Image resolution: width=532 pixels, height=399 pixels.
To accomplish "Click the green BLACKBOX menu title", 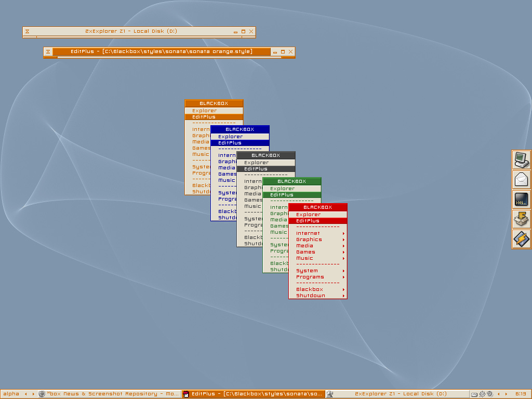I will [292, 181].
